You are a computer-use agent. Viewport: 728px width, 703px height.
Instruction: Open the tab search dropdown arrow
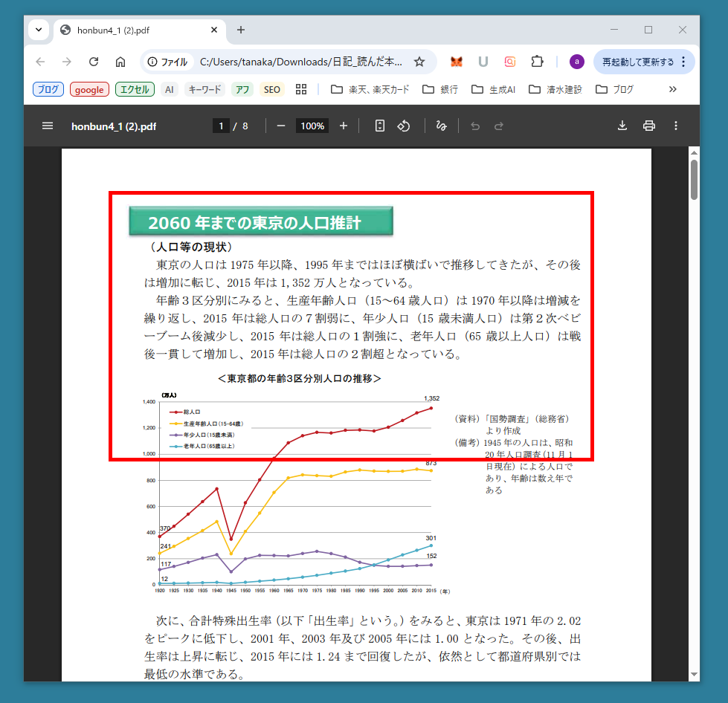(39, 30)
